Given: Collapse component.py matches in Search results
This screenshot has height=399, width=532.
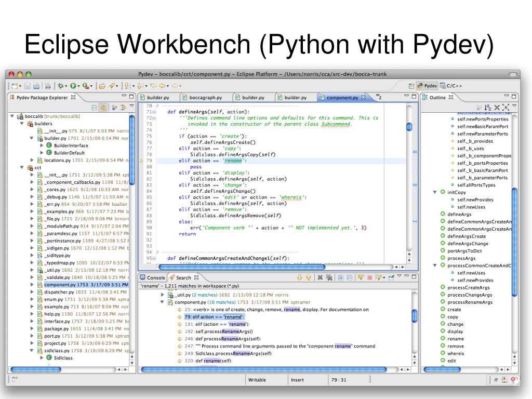Looking at the screenshot, I should pos(162,302).
